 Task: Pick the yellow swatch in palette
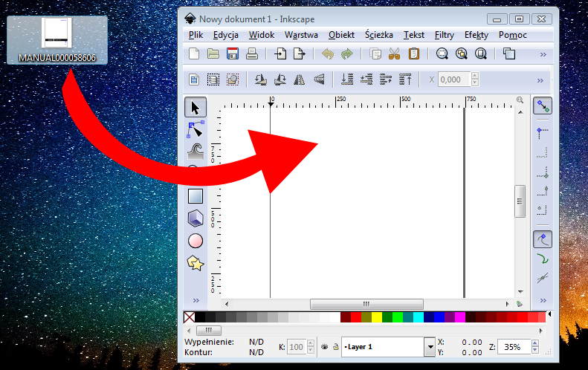point(376,317)
